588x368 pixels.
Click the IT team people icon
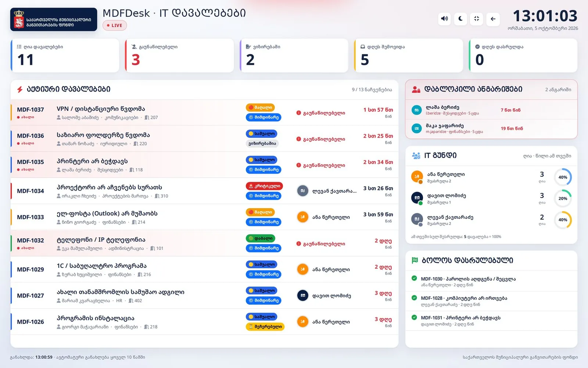(416, 156)
